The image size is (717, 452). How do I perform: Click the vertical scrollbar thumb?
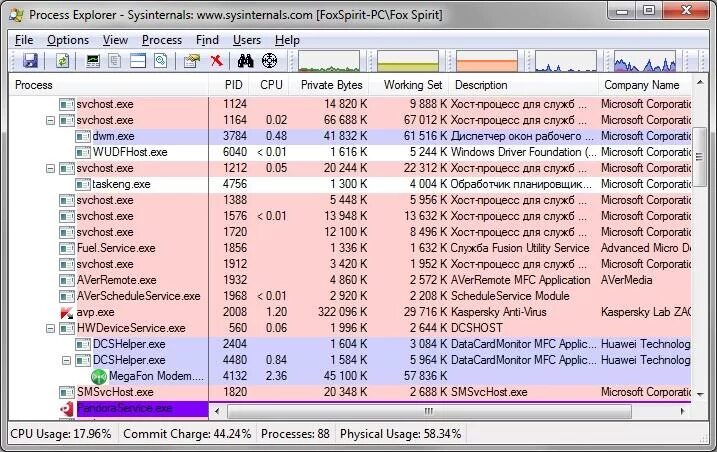700,157
